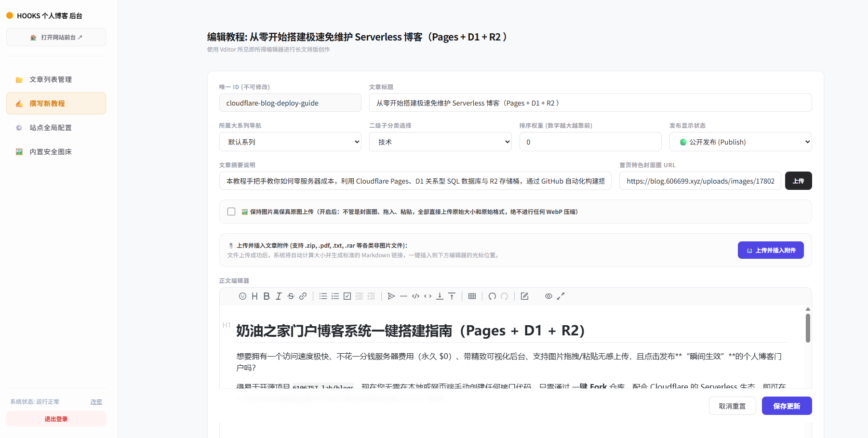Insert line after (down arrow icon)

point(440,296)
